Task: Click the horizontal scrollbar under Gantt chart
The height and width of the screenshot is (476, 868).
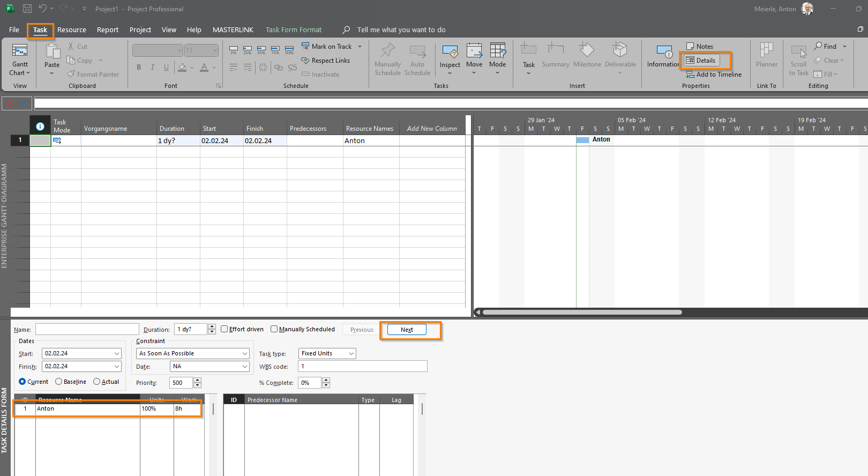Action: [x=582, y=312]
